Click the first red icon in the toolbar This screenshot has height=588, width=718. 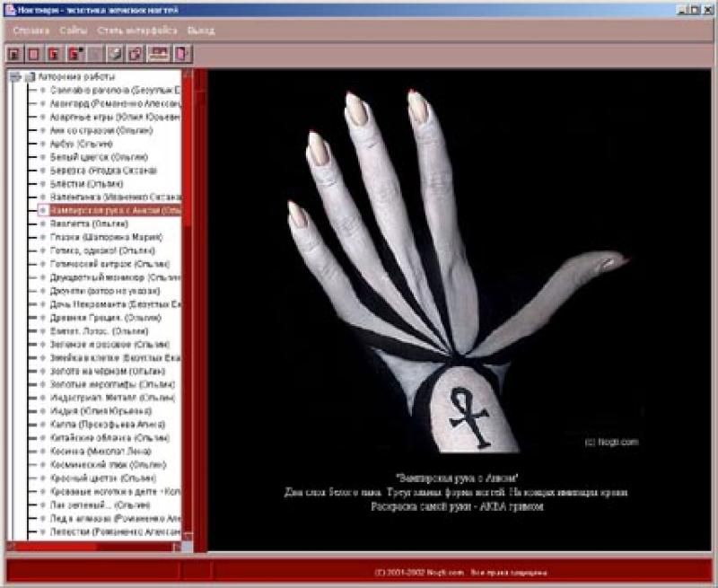[x=13, y=54]
